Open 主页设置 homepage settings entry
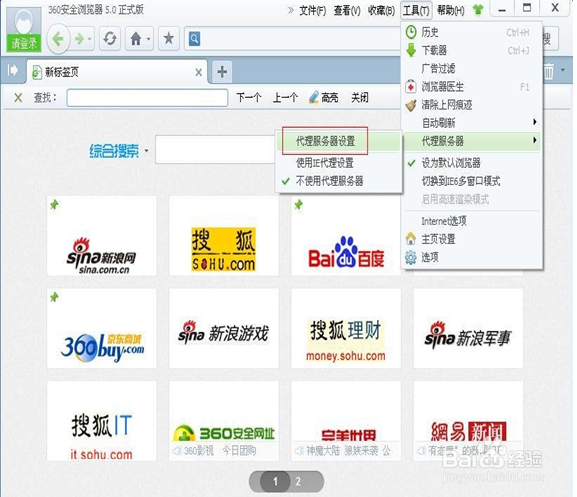577x497 pixels. (x=472, y=239)
